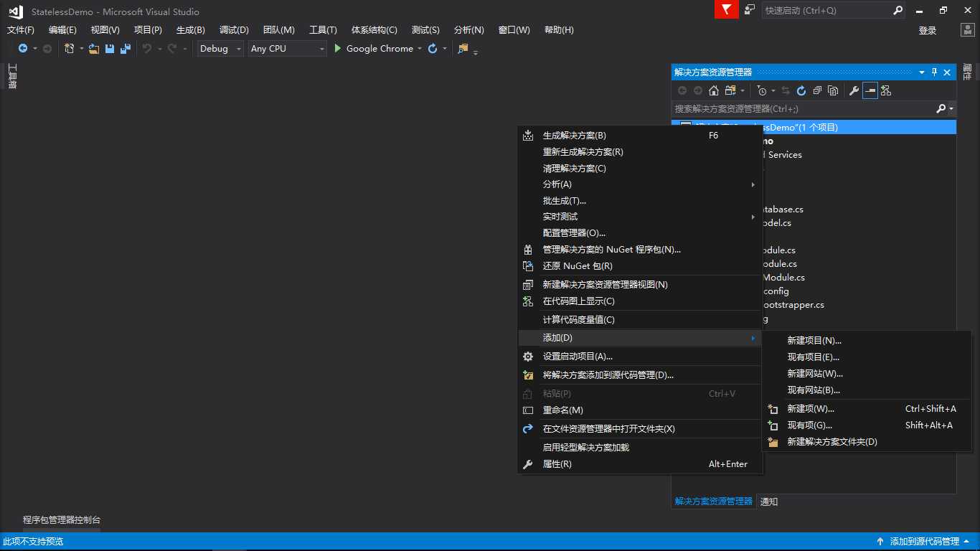Select 管理解决方案的 NuGet 程序包(N)...
This screenshot has height=551, width=980.
click(x=640, y=250)
